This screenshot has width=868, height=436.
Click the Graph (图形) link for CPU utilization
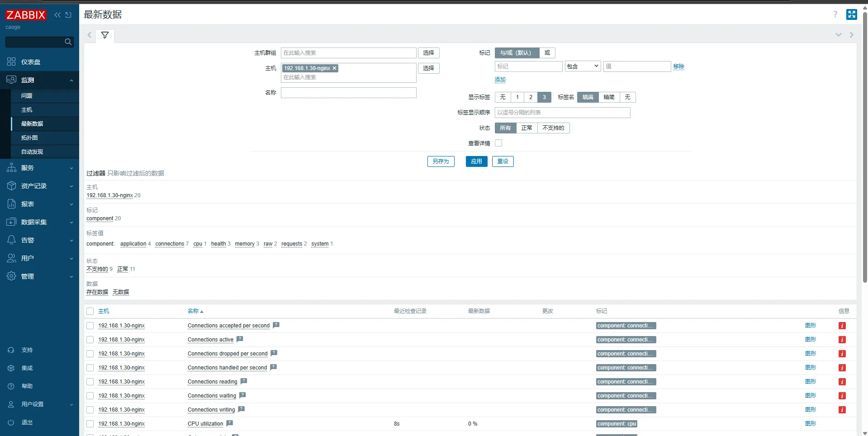(811, 424)
